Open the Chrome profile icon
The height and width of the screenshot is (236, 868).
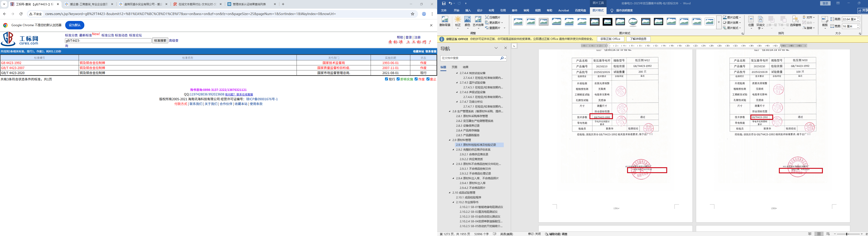tap(424, 14)
